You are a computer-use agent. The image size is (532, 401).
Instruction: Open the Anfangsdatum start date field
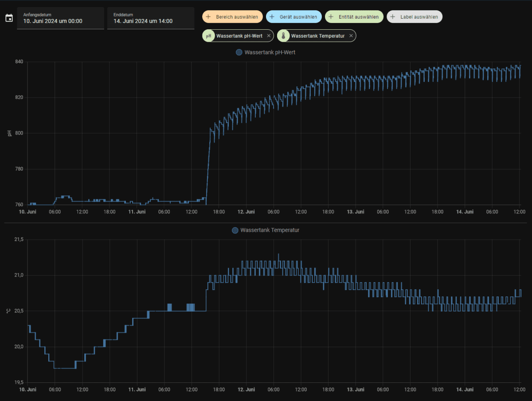(60, 18)
